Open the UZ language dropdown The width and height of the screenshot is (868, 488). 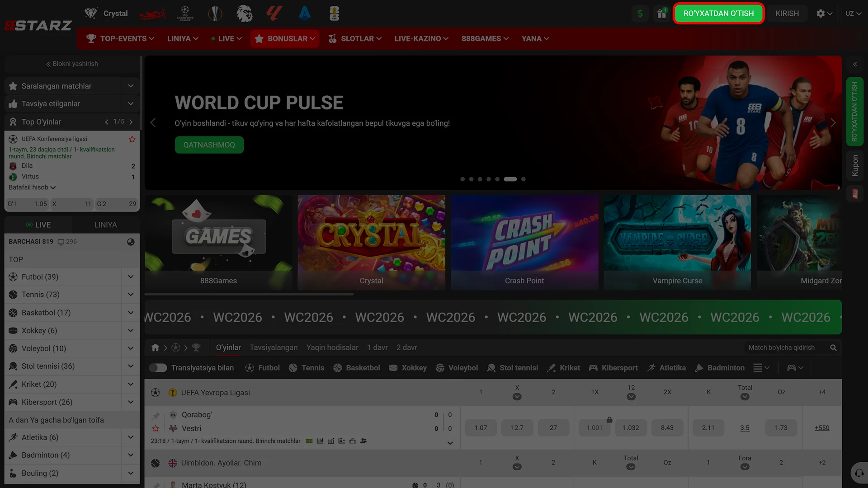pyautogui.click(x=853, y=14)
